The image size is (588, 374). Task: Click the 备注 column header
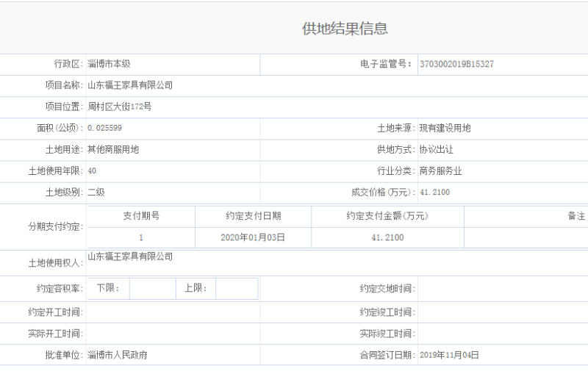[576, 216]
